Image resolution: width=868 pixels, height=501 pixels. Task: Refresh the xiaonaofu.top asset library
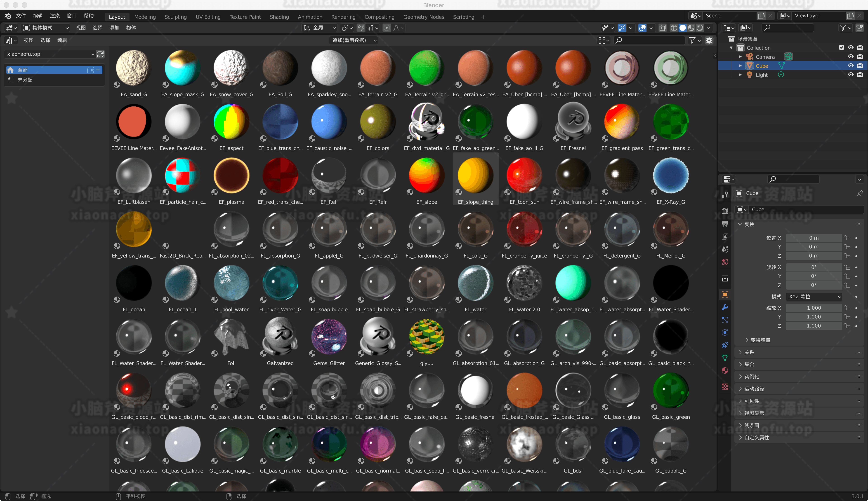coord(101,54)
